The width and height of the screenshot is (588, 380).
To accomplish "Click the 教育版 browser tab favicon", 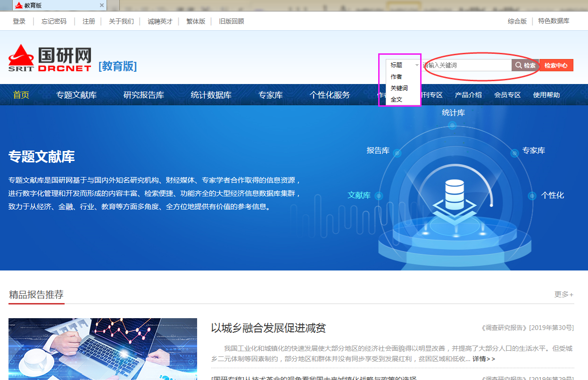I will pyautogui.click(x=19, y=5).
